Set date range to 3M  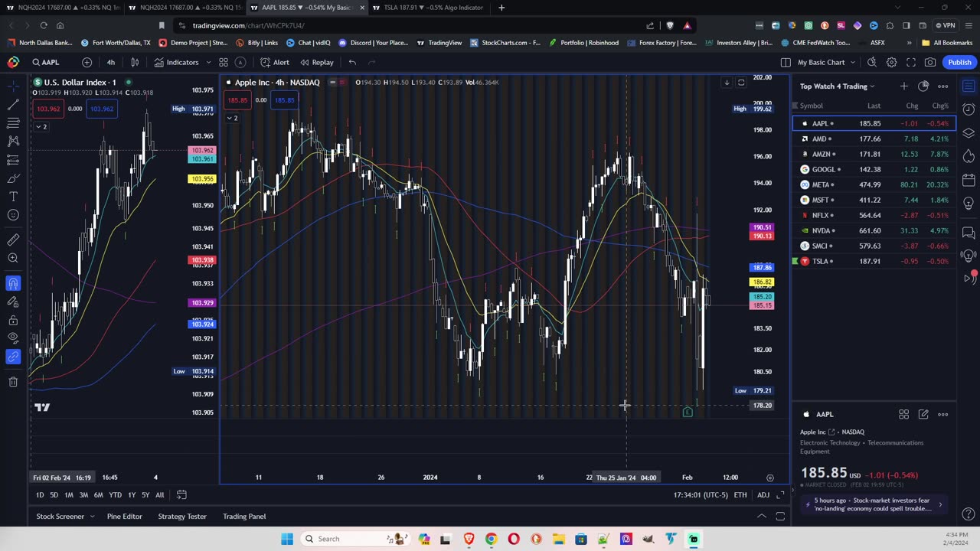coord(83,495)
